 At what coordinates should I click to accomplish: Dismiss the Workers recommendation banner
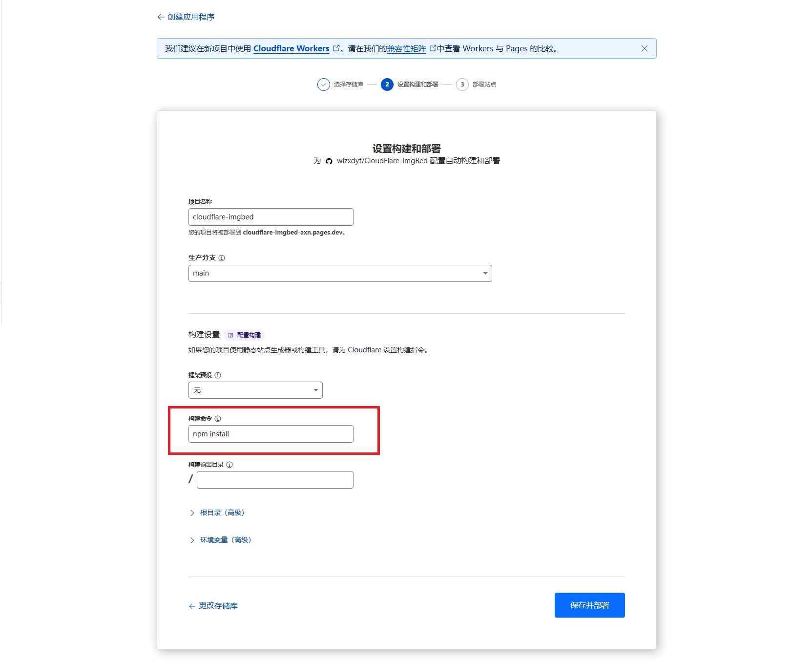click(x=644, y=48)
